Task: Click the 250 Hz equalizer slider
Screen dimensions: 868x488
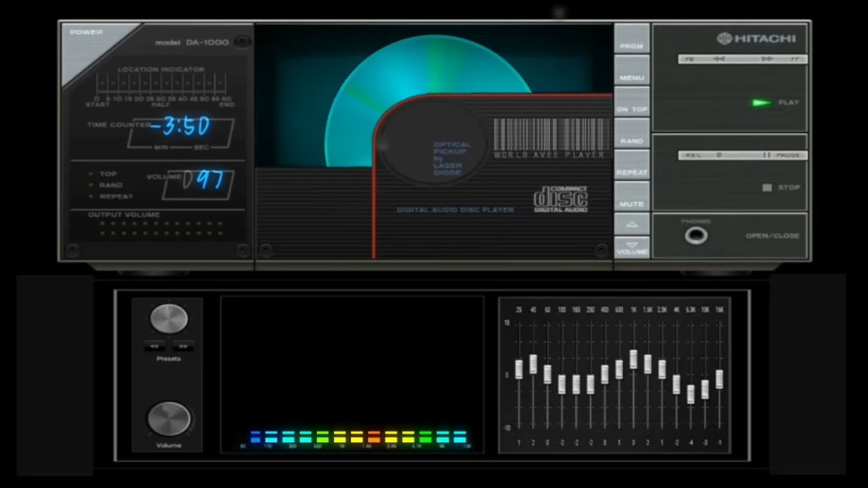Action: [x=590, y=384]
